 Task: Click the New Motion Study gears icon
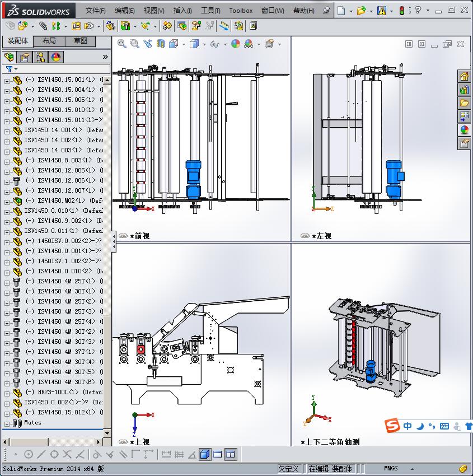pyautogui.click(x=167, y=26)
